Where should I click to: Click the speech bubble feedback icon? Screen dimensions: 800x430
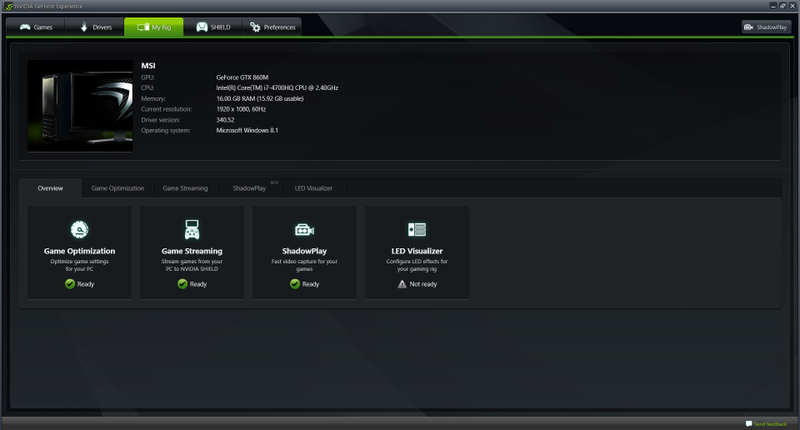pyautogui.click(x=748, y=424)
